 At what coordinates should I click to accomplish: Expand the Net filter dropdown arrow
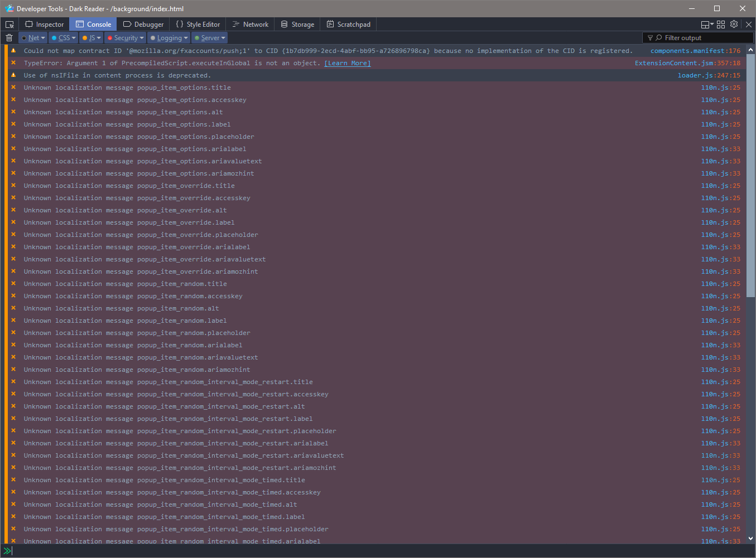(x=43, y=38)
